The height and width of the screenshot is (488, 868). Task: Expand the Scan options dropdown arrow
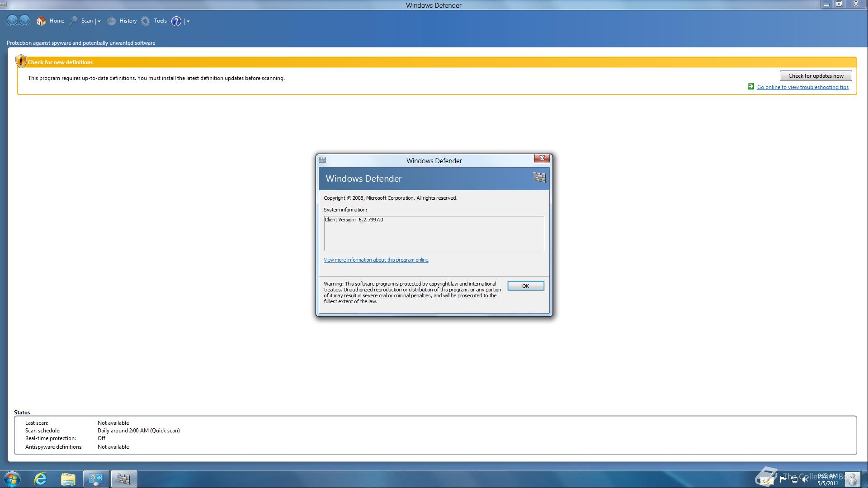click(x=99, y=21)
